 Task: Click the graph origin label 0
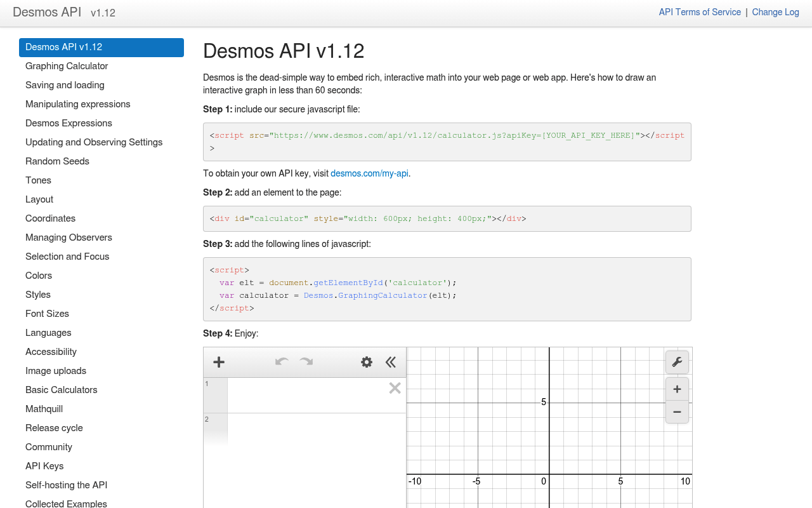pos(544,481)
